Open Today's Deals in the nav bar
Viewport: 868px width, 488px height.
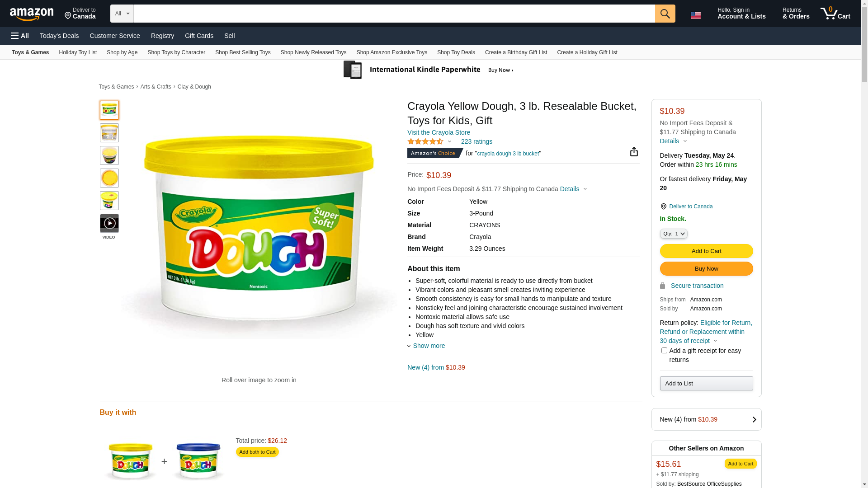tap(59, 36)
